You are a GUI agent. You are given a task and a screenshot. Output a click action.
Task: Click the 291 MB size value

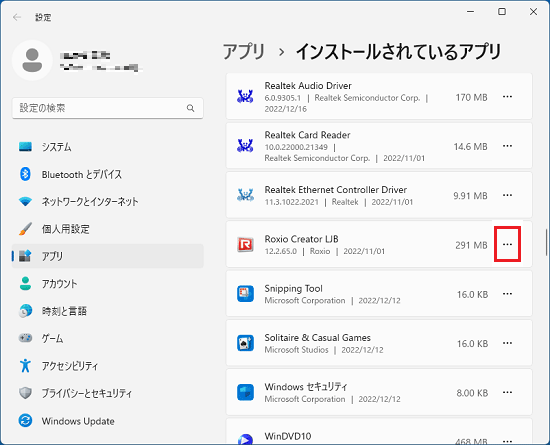click(471, 245)
